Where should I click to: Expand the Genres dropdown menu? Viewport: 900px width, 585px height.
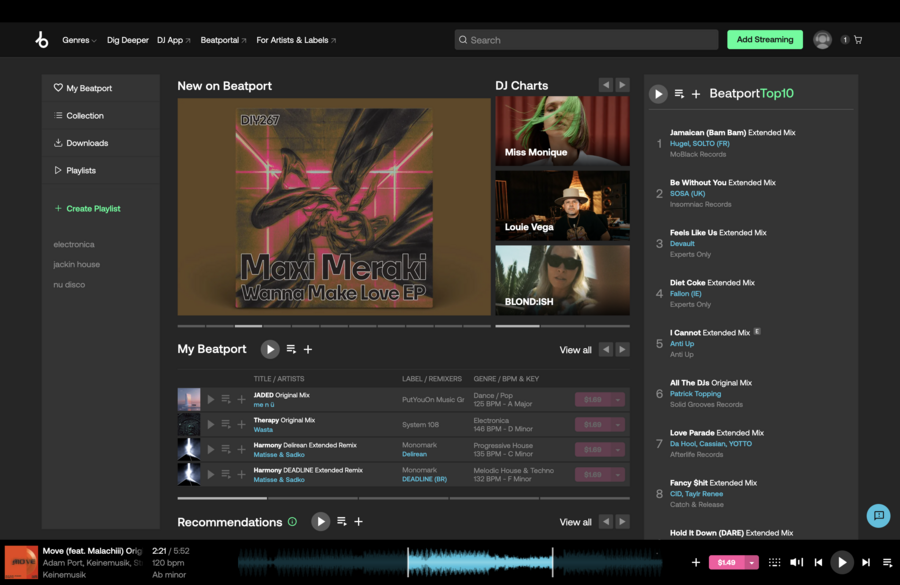coord(79,40)
